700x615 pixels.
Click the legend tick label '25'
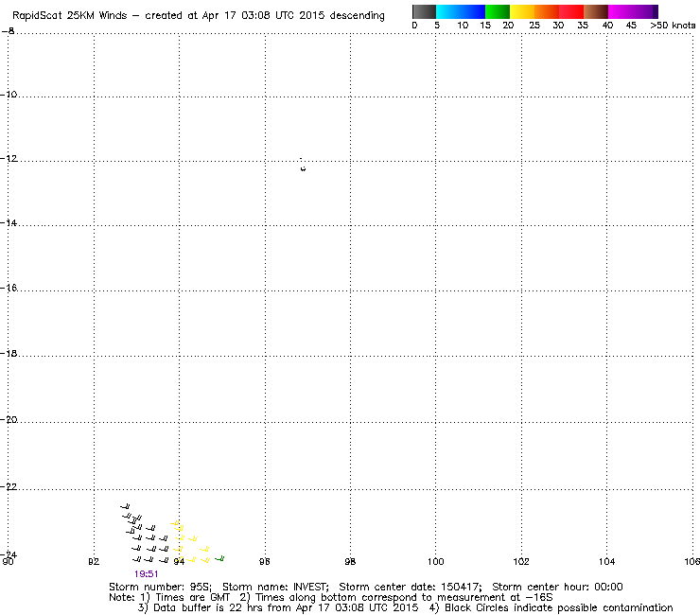coord(534,26)
